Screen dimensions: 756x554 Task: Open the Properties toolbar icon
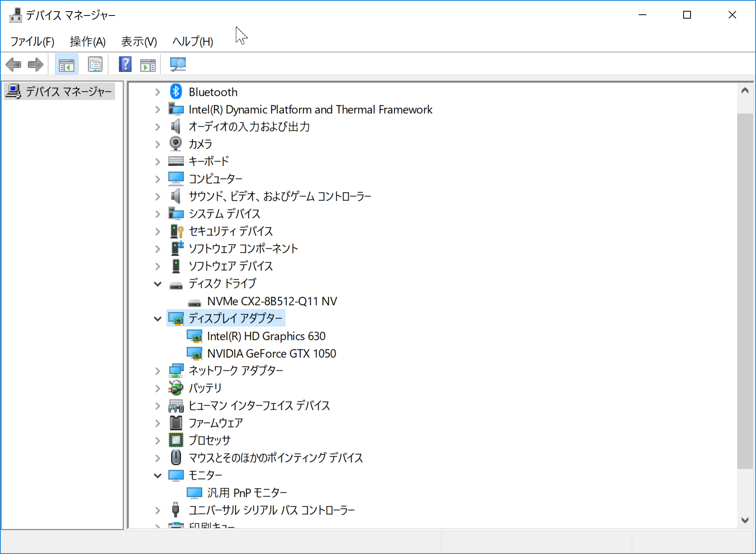point(95,65)
